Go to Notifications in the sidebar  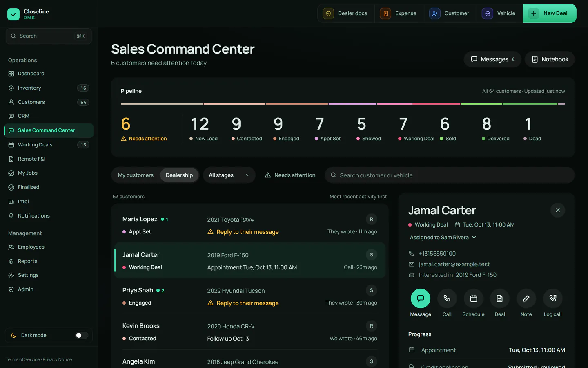(x=49, y=216)
